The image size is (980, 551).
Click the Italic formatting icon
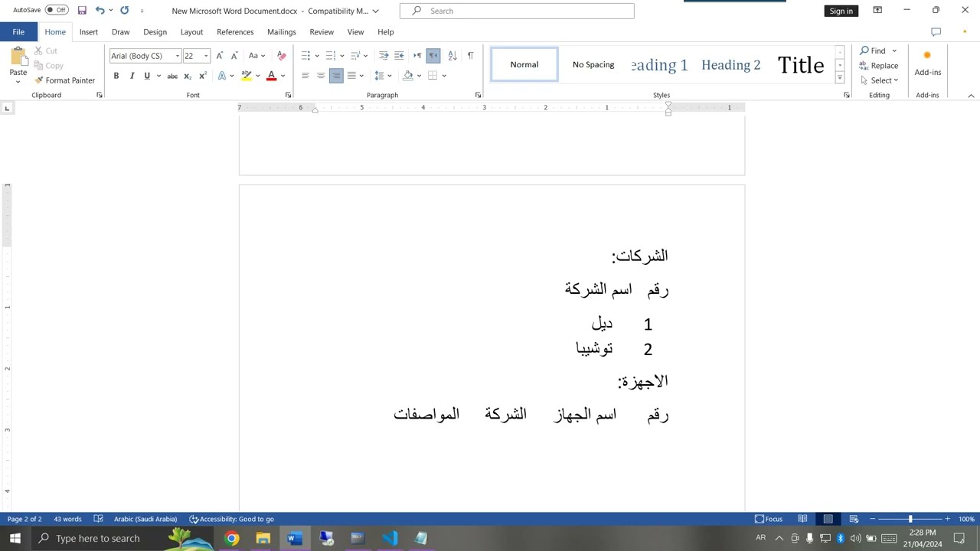132,76
